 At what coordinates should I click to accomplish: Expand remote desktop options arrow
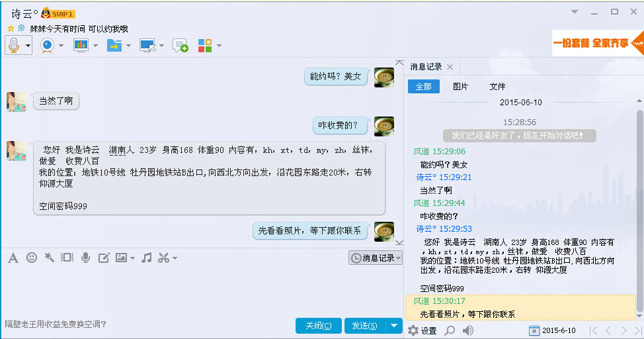point(162,45)
